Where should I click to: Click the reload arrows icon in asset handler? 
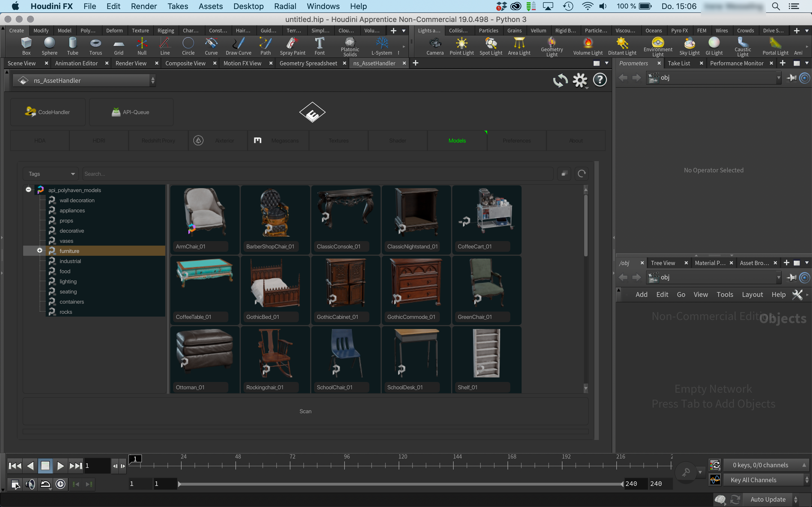[560, 80]
